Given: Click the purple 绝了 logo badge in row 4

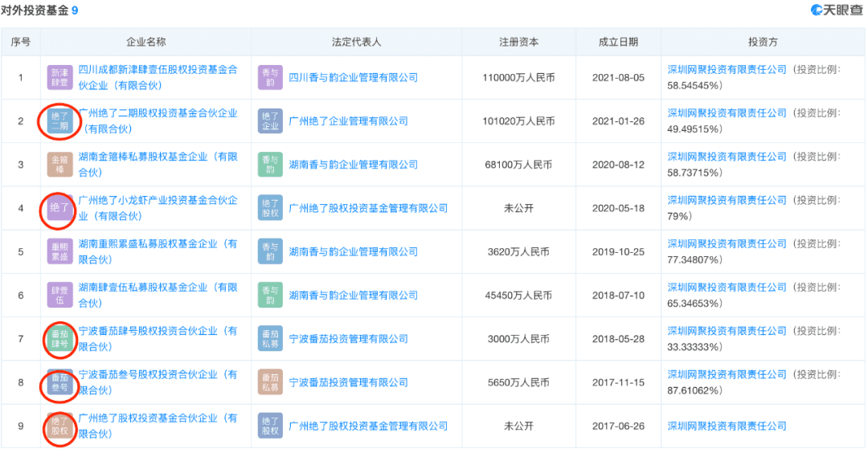Looking at the screenshot, I should [59, 209].
